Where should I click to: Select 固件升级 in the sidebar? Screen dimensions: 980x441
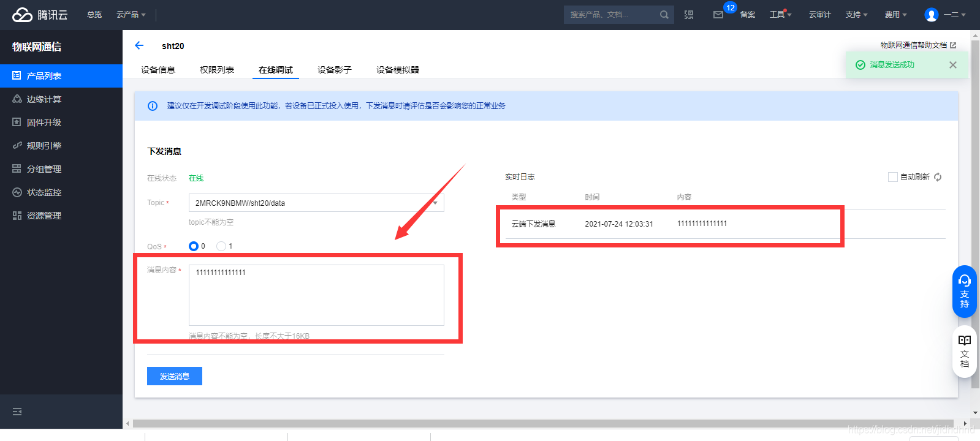(x=61, y=123)
